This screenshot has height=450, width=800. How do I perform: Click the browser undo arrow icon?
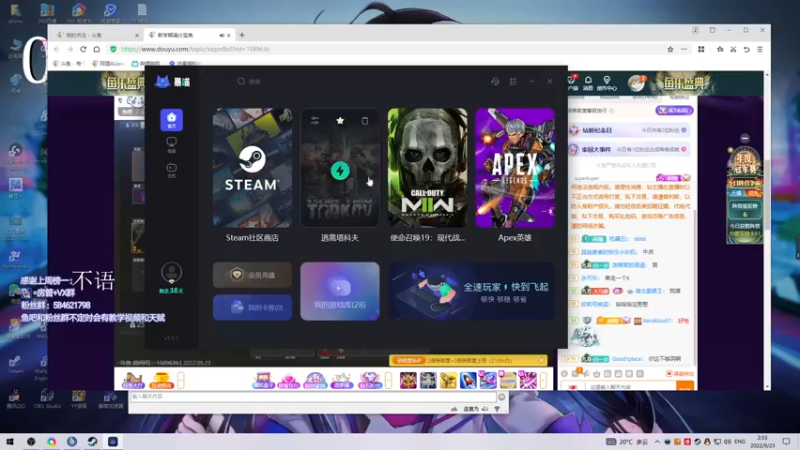[x=746, y=49]
